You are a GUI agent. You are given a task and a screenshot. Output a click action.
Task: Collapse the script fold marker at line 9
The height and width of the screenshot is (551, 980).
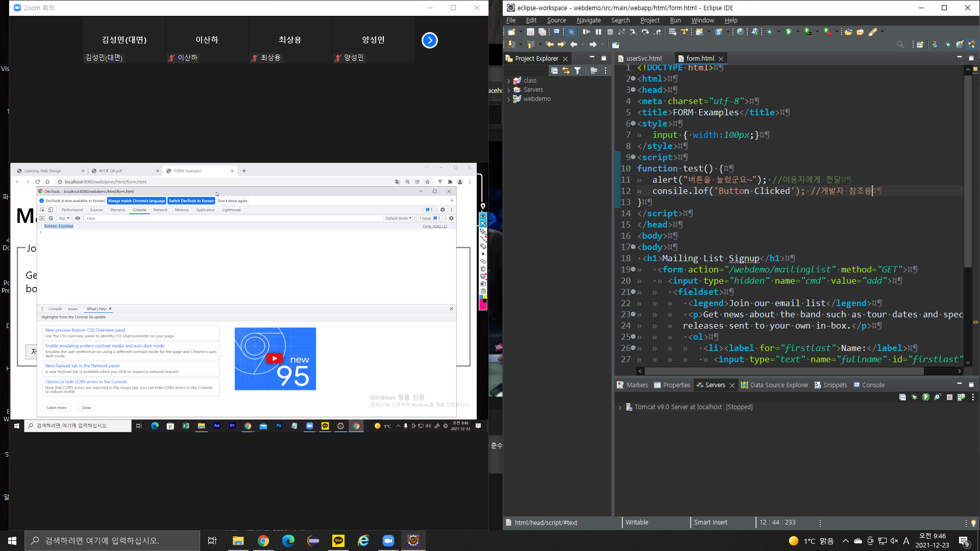(x=633, y=157)
